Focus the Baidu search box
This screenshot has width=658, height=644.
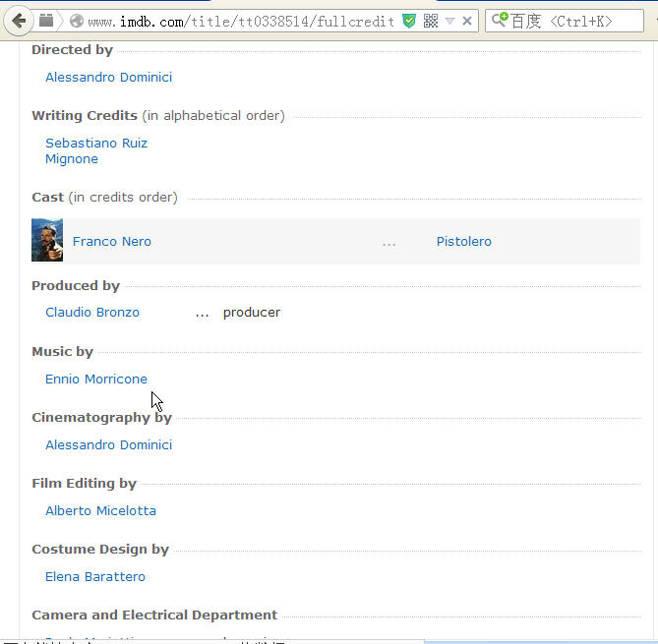565,21
